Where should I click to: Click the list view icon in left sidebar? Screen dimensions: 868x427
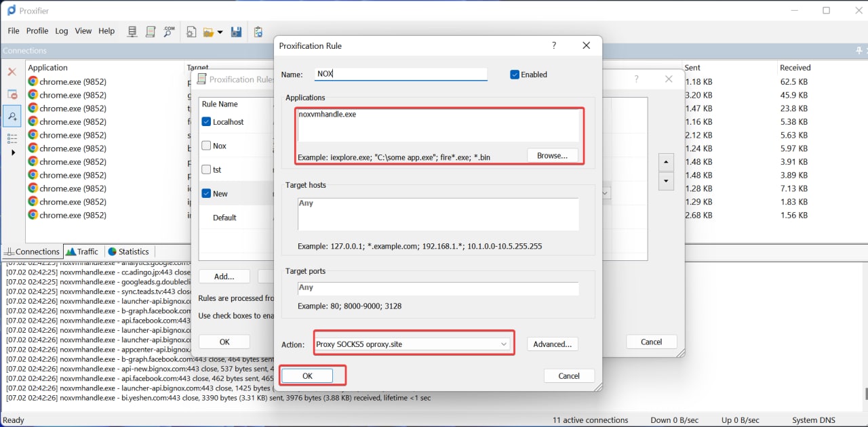tap(12, 138)
